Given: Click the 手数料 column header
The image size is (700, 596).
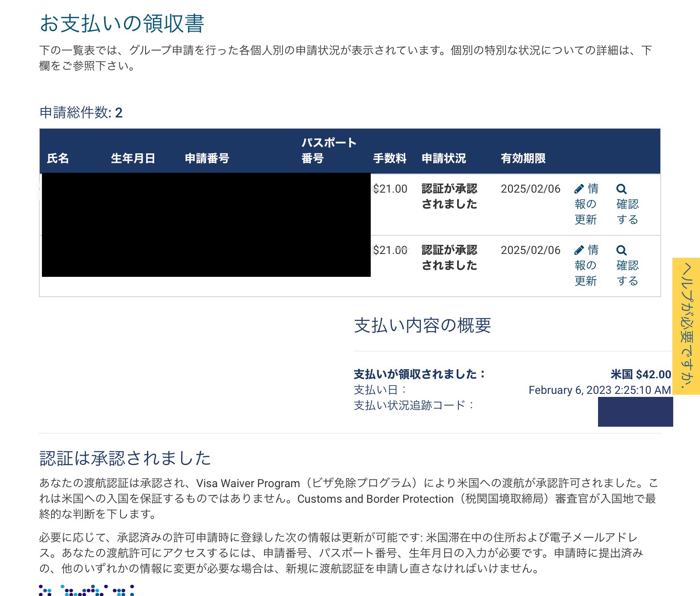Looking at the screenshot, I should click(390, 159).
